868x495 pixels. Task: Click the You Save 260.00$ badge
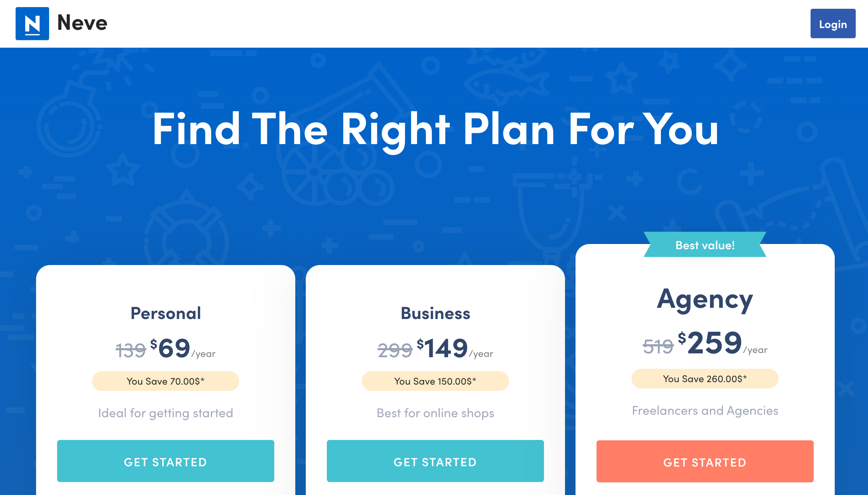[705, 379]
